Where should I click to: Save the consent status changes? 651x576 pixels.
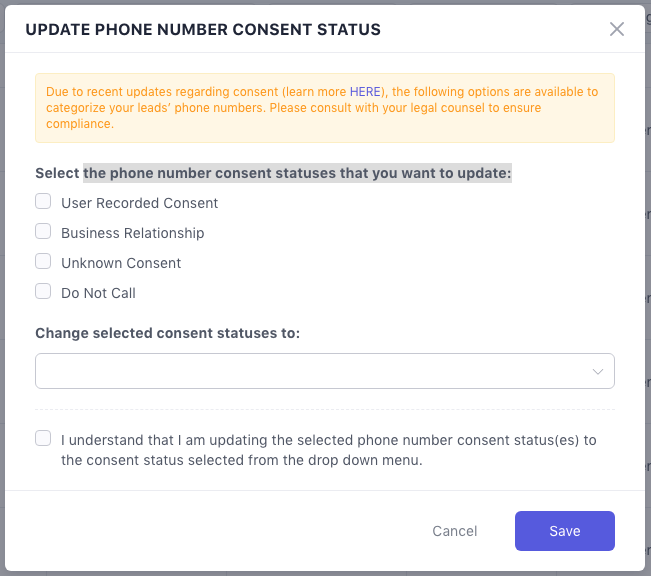pyautogui.click(x=564, y=531)
